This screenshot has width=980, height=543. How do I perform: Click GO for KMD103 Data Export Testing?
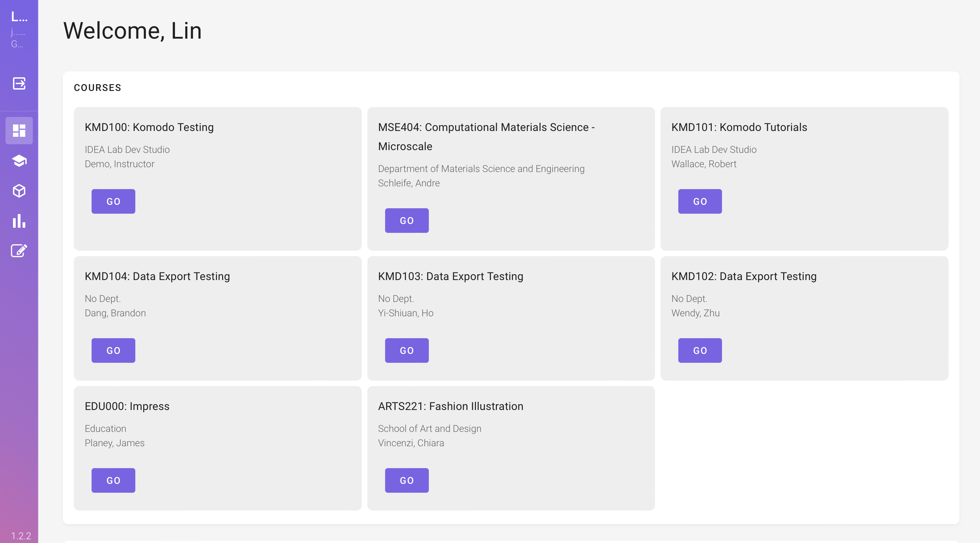coord(407,350)
